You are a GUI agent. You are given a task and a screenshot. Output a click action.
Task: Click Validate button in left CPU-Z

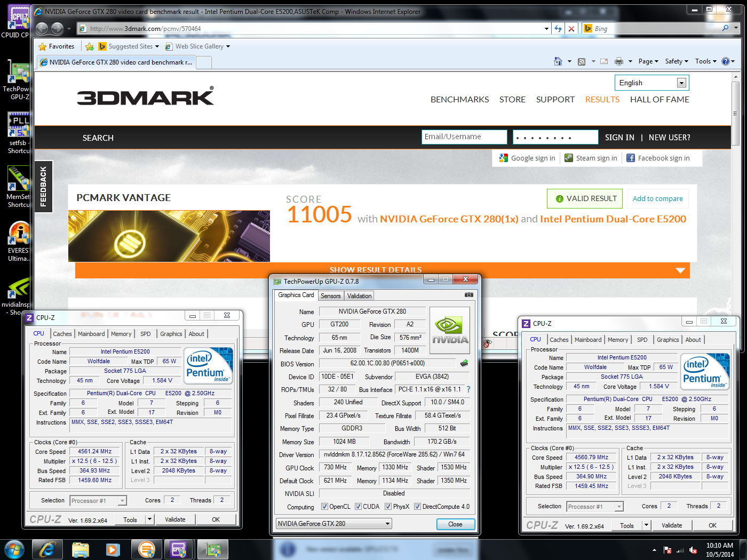pyautogui.click(x=175, y=519)
